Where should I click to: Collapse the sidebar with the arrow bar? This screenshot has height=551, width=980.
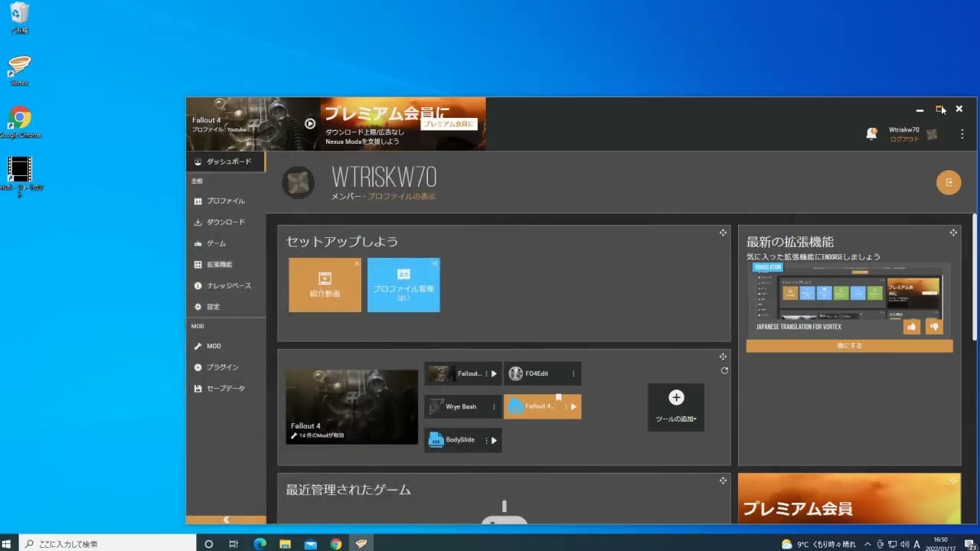[226, 520]
